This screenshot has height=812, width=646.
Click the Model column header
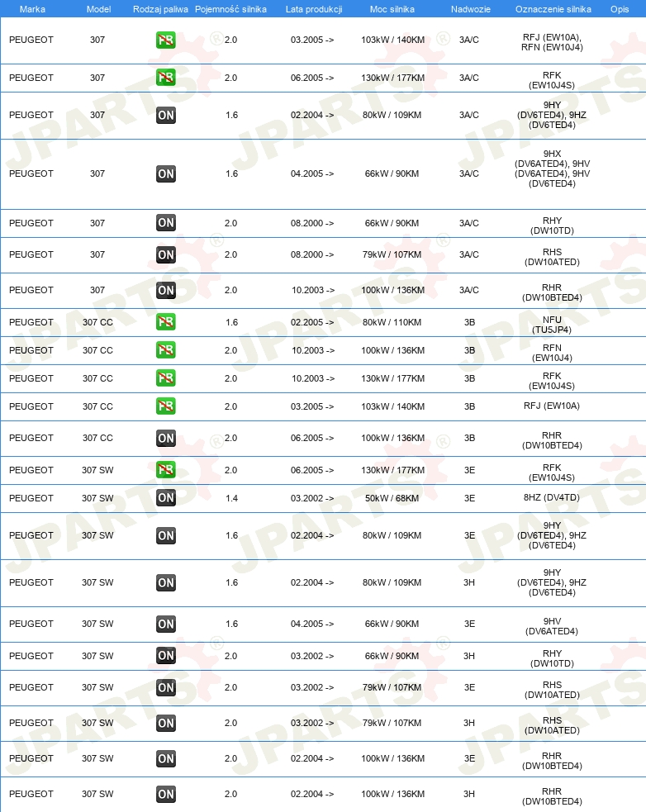(x=98, y=9)
